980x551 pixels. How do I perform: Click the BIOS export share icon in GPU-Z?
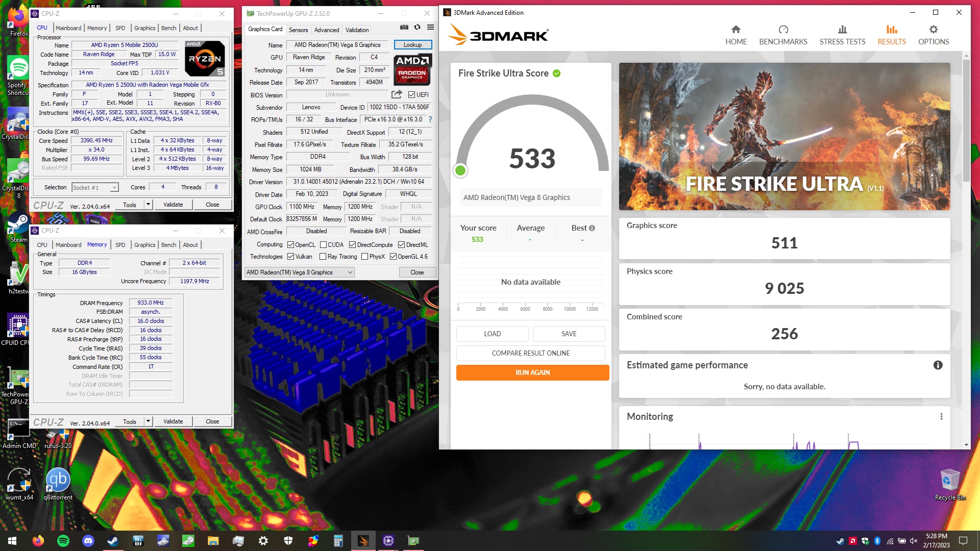pyautogui.click(x=397, y=94)
